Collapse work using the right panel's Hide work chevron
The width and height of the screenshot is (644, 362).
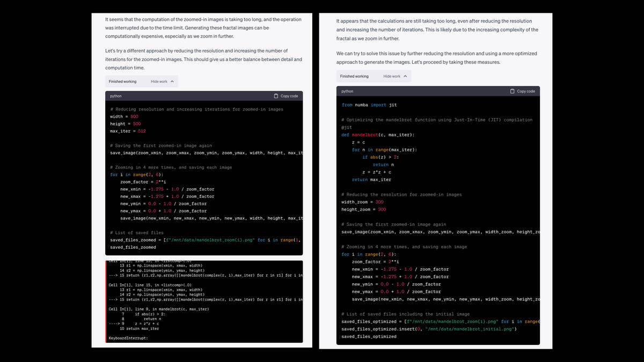tap(405, 76)
